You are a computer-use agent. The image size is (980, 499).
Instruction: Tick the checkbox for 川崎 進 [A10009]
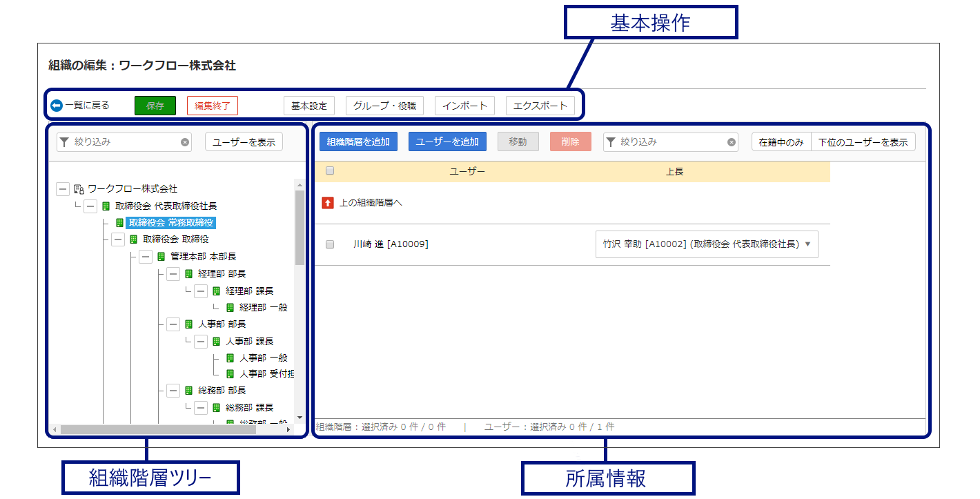[x=330, y=244]
